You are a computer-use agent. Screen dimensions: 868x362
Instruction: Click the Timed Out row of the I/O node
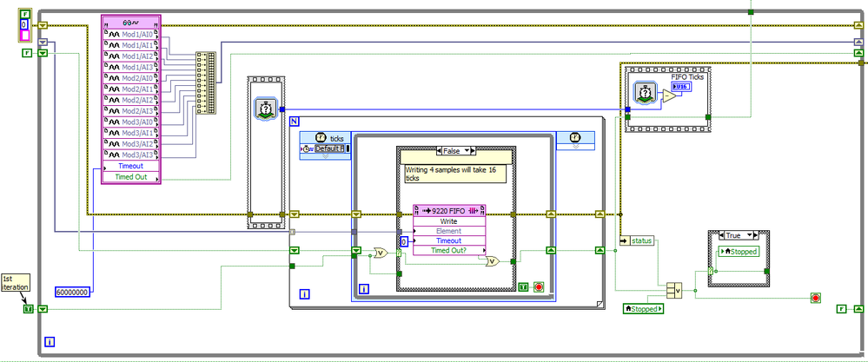[130, 177]
